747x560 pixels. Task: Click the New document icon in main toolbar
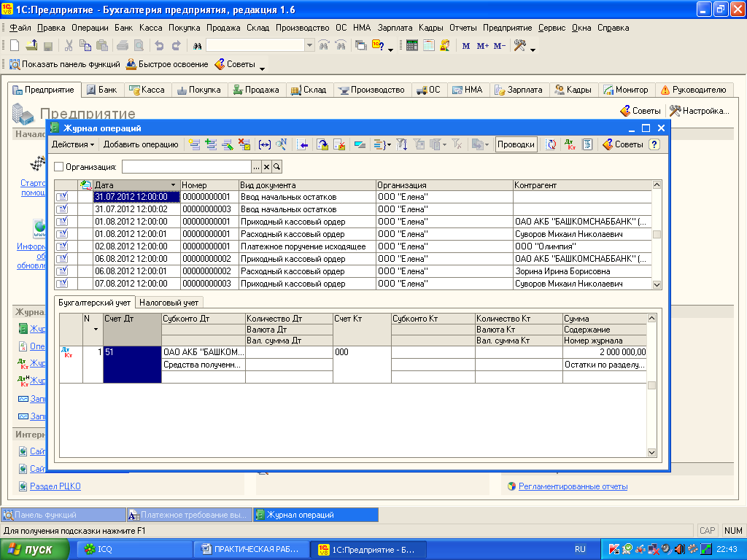click(x=15, y=46)
